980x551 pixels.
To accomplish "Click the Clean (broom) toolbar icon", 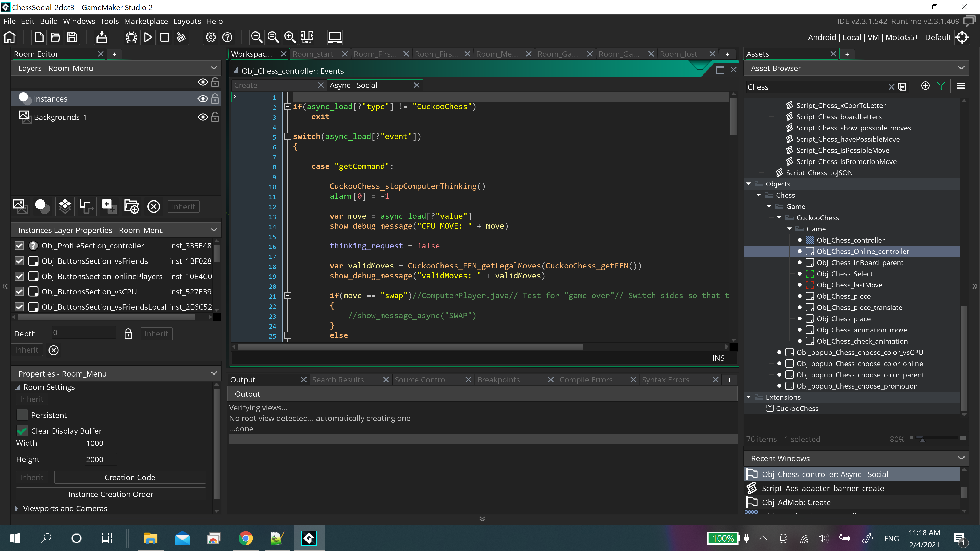I will pos(181,37).
